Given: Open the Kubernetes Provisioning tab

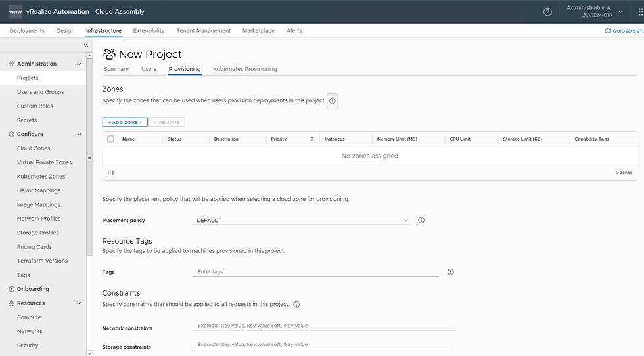Looking at the screenshot, I should (x=244, y=69).
